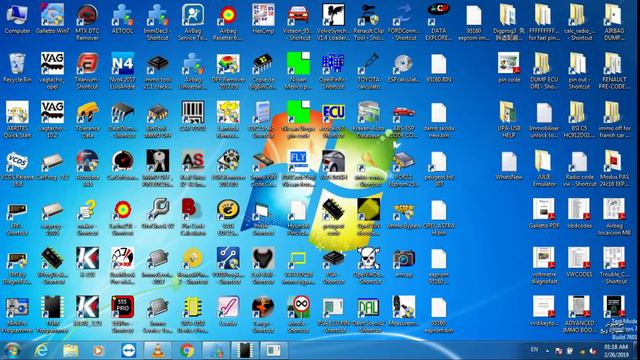This screenshot has width=640, height=360.
Task: Open Titanium shortcut icon
Action: [x=87, y=70]
